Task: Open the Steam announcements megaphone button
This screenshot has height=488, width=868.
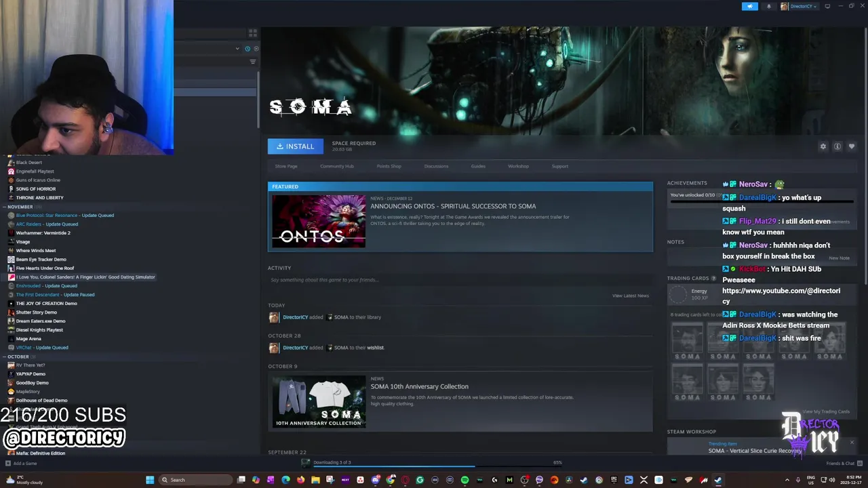Action: [749, 6]
